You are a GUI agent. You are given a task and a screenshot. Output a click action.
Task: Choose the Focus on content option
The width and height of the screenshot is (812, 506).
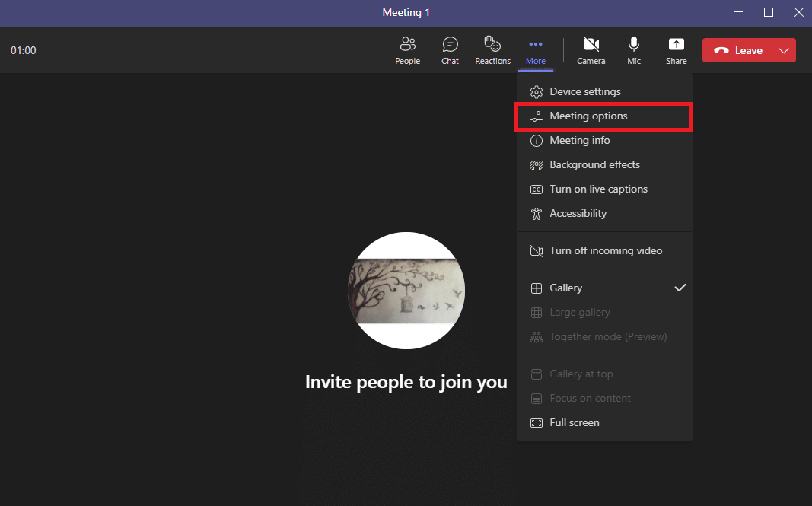(x=605, y=398)
